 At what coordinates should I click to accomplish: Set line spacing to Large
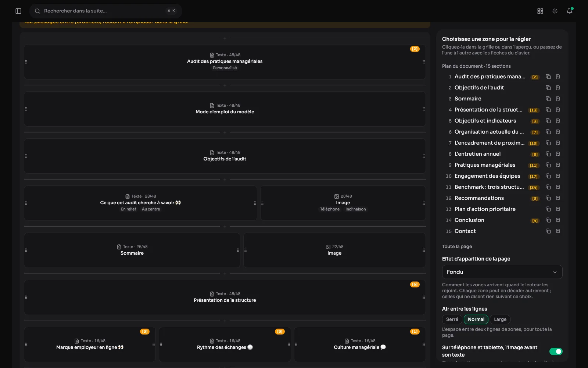tap(500, 319)
